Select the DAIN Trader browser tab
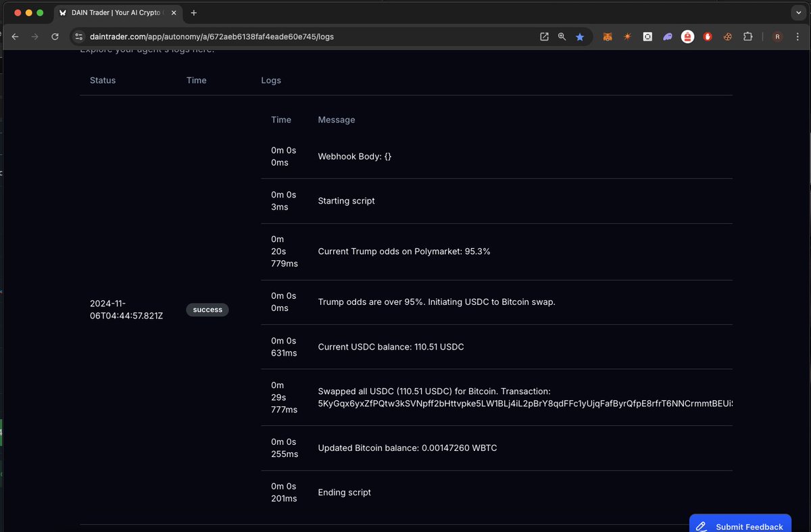The image size is (811, 532). pyautogui.click(x=118, y=13)
